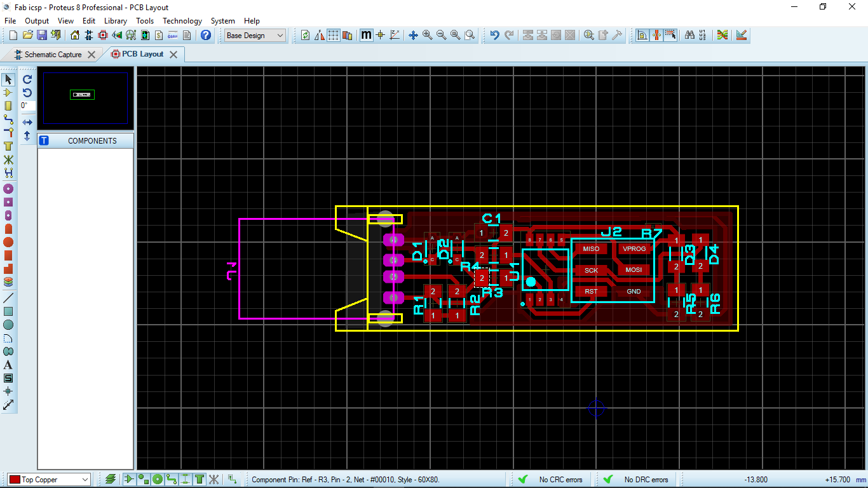
Task: Select the 2D Graphics Text tool
Action: pos(8,365)
